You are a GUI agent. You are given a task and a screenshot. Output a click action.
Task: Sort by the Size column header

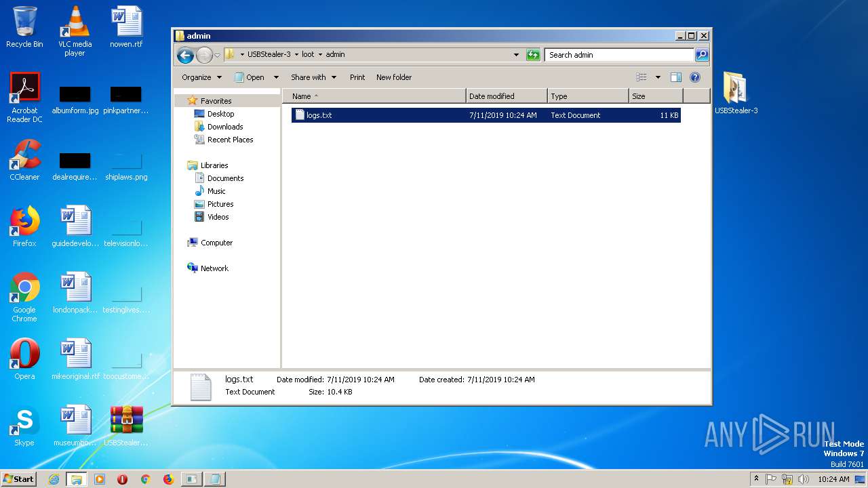click(656, 96)
